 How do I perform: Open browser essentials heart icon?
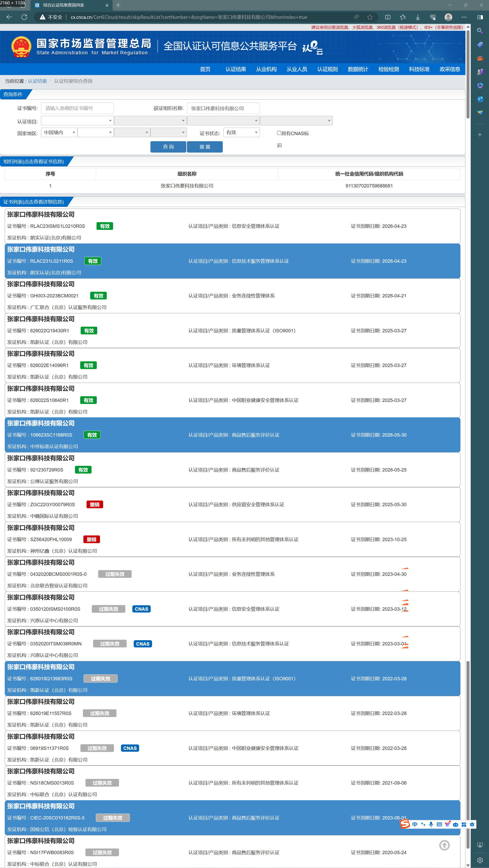[433, 17]
